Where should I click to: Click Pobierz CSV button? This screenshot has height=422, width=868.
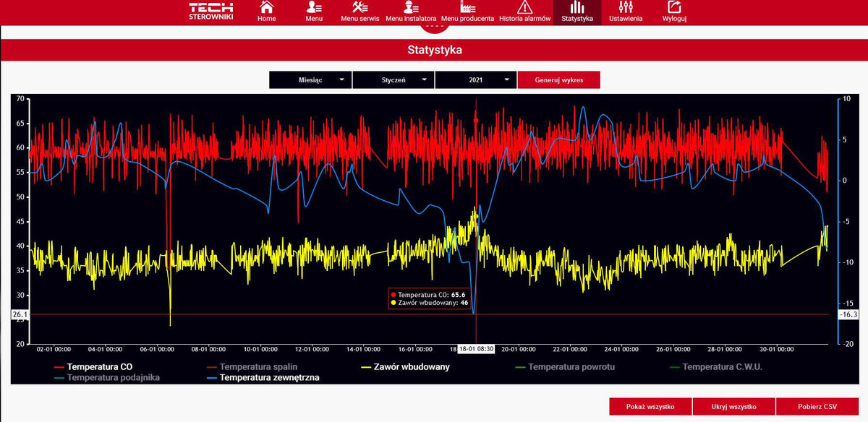[816, 407]
